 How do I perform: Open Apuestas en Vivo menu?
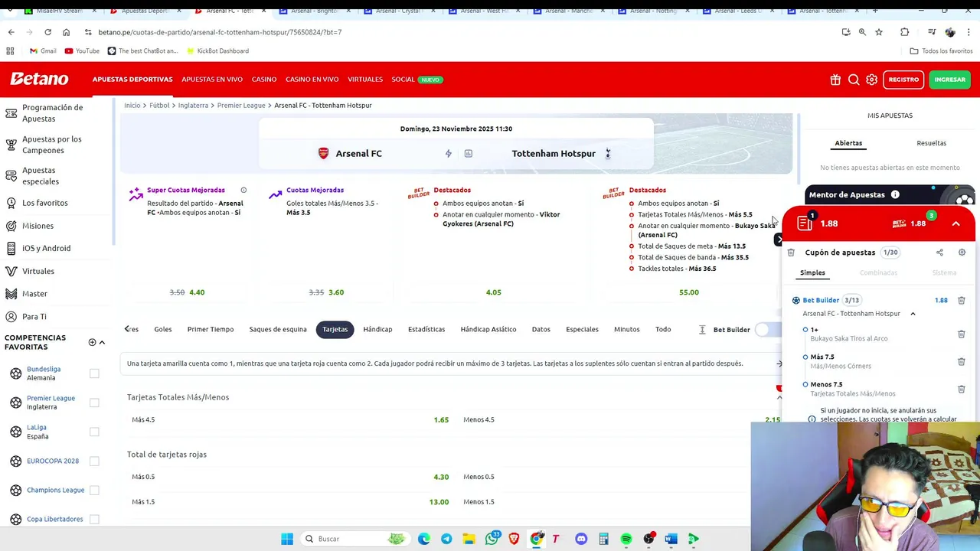pyautogui.click(x=212, y=80)
